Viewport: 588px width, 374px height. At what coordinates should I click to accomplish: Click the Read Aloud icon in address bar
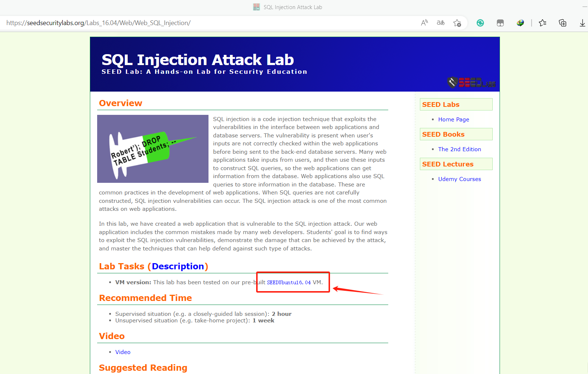click(x=424, y=23)
